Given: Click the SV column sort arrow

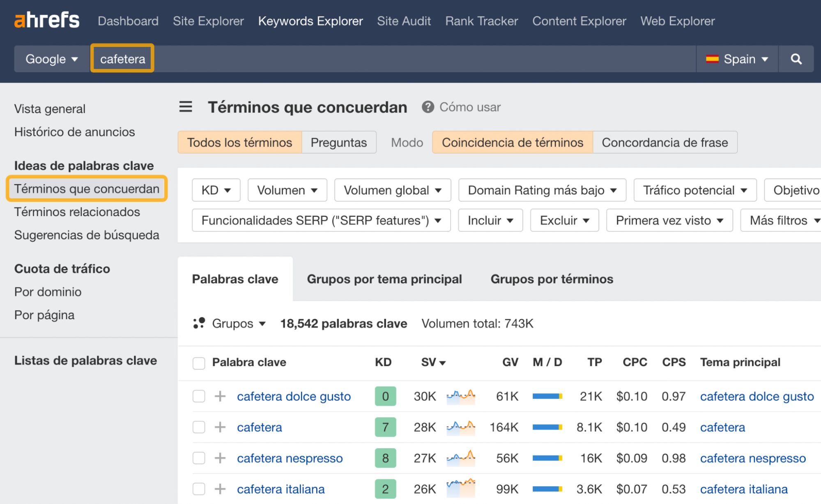Looking at the screenshot, I should click(442, 363).
